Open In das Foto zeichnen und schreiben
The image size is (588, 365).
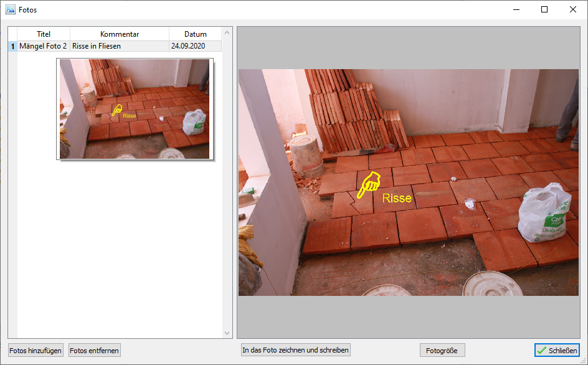point(295,350)
